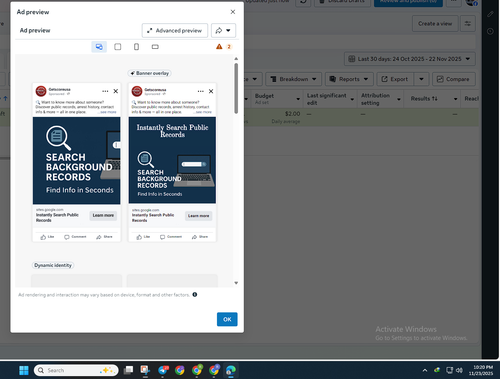Click Share on the left ad preview
500x379 pixels.
[104, 237]
